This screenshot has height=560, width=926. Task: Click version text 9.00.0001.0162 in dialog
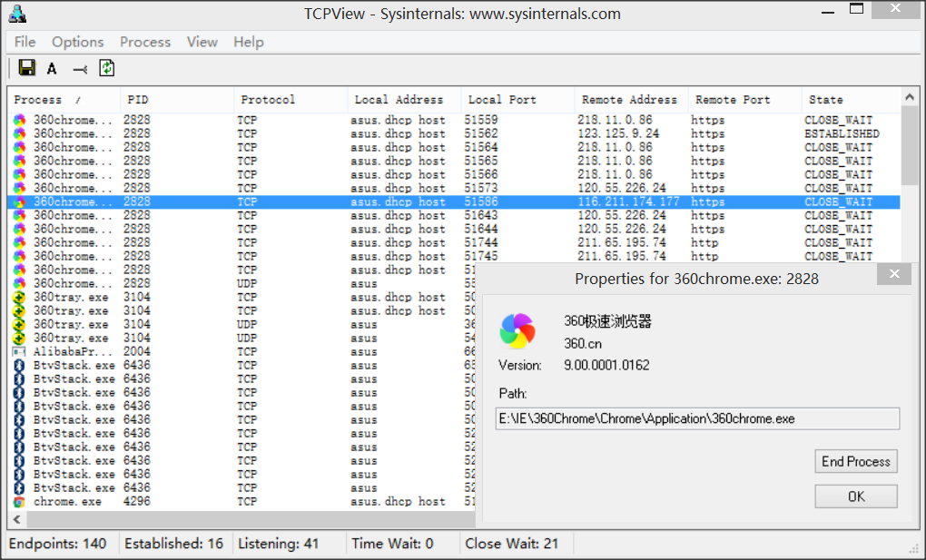(606, 365)
